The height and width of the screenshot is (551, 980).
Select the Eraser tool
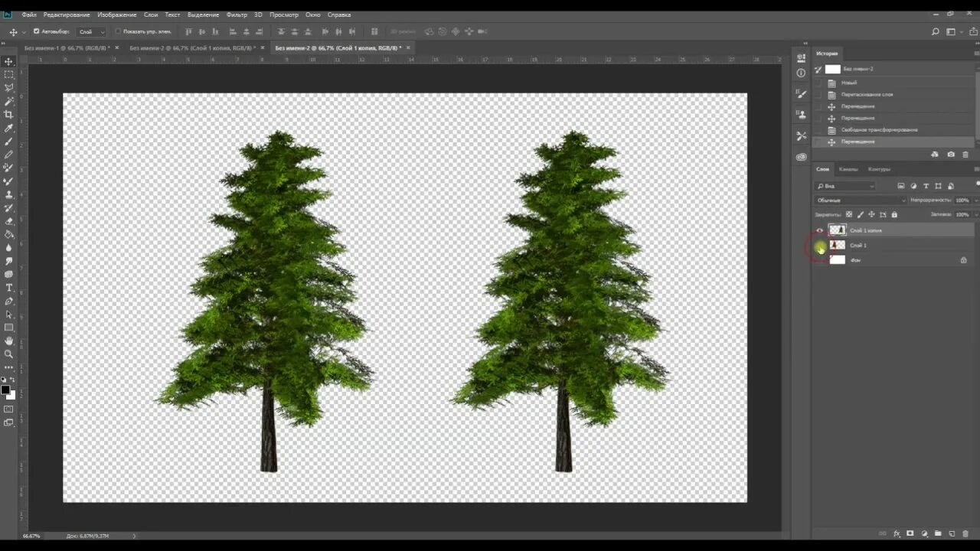coord(9,220)
